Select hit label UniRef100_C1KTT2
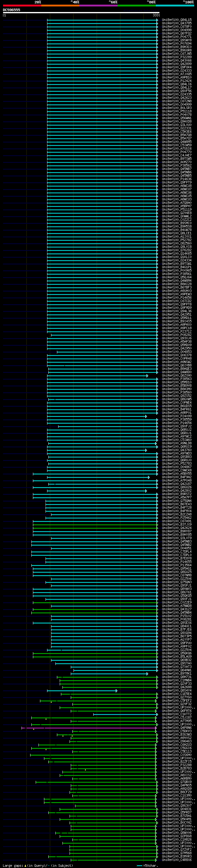 click(x=177, y=714)
